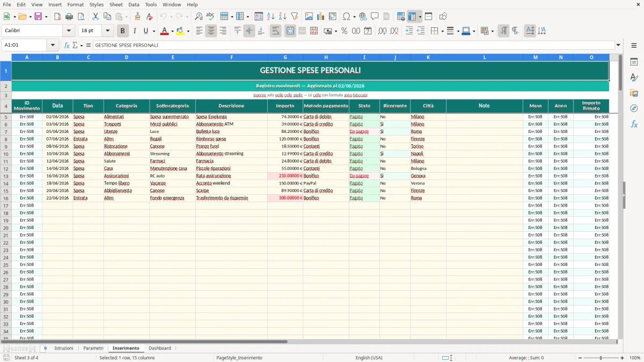Open Background Color dropdown arrow
The height and width of the screenshot is (362, 644).
click(x=188, y=31)
